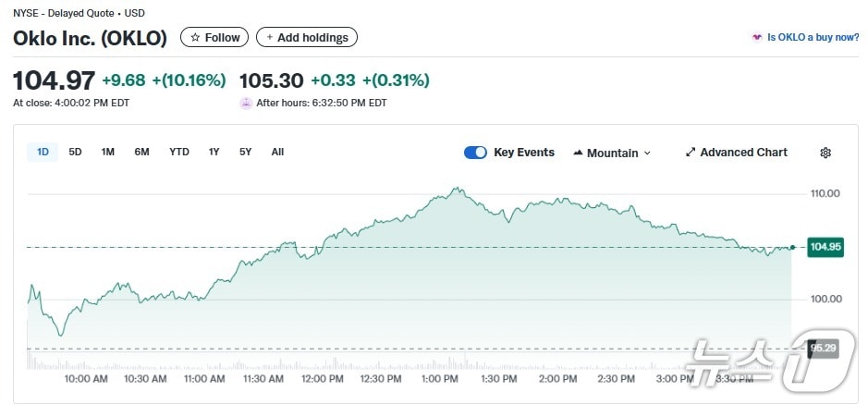Screen dimensions: 868x405
Task: Open chart settings gear icon
Action: pos(825,153)
